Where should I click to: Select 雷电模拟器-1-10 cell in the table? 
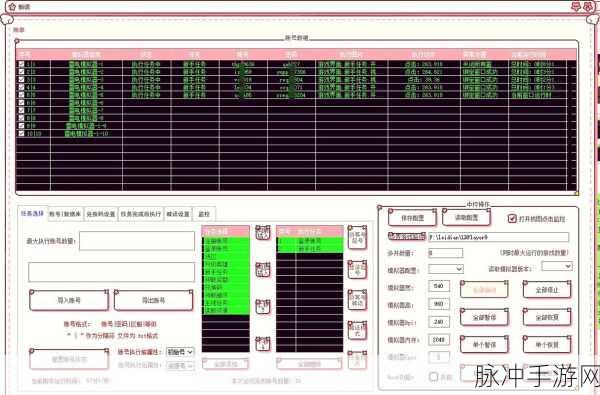pos(86,133)
